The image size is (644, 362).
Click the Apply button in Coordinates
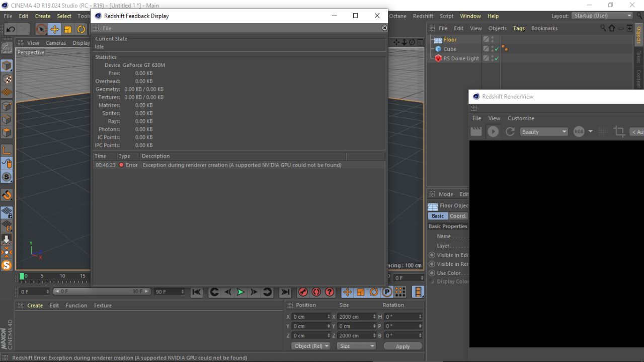(403, 346)
